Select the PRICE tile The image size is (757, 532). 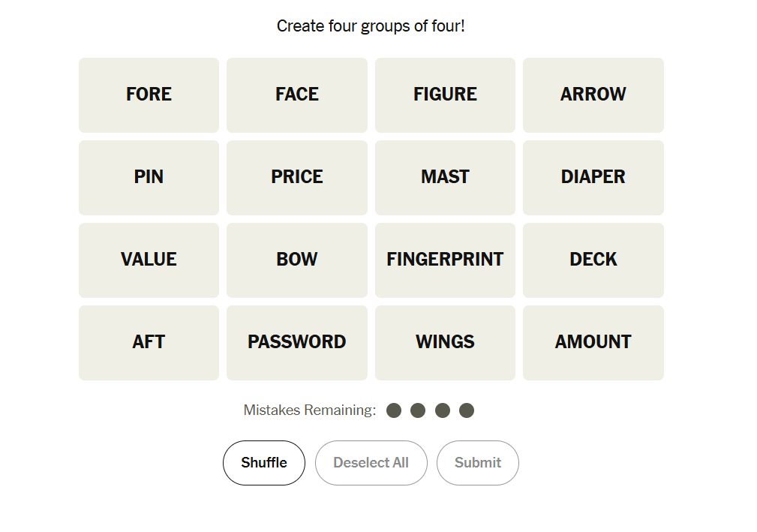click(297, 177)
